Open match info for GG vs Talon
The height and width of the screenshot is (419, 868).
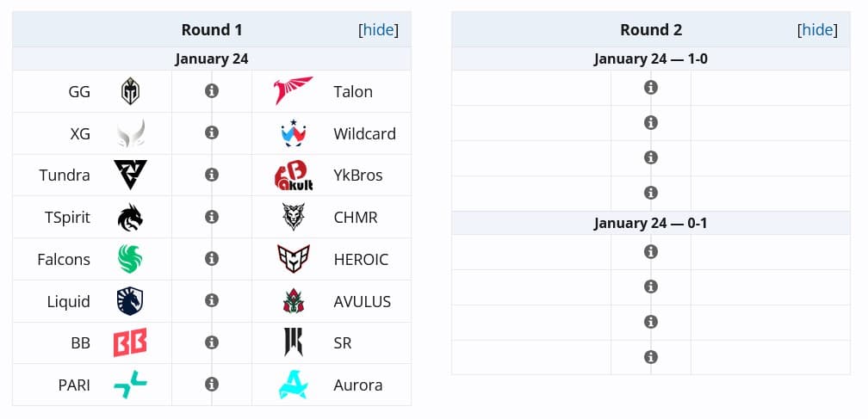coord(212,91)
